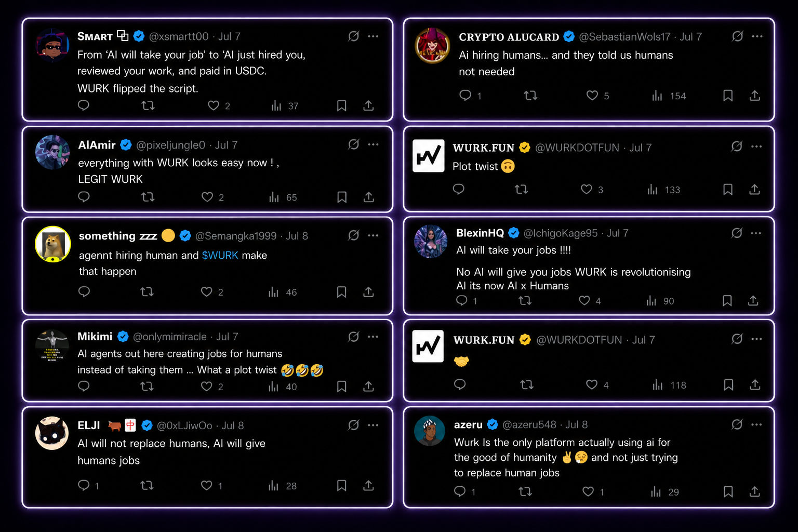Share the BlexinHQ tweet
The image size is (798, 532).
coord(753,300)
